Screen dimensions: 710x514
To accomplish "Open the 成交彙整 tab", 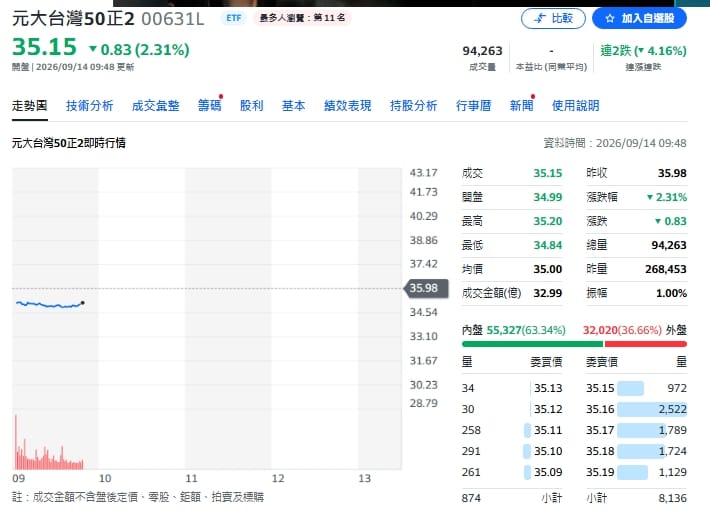I will coord(155,106).
